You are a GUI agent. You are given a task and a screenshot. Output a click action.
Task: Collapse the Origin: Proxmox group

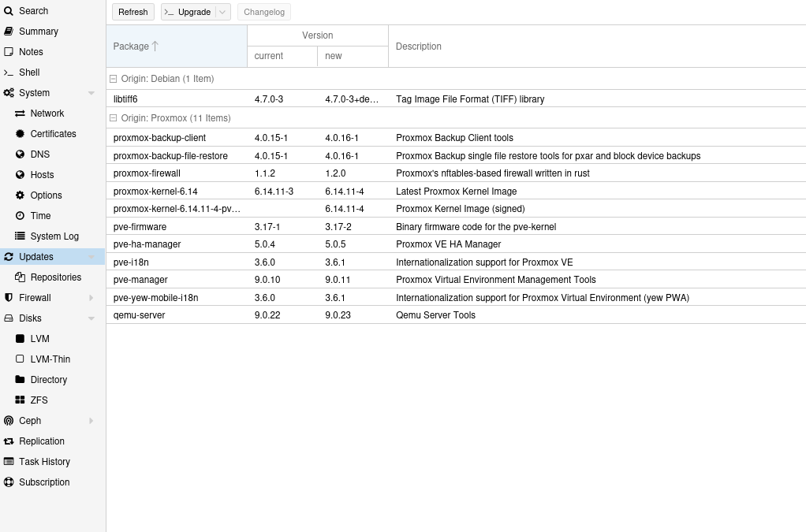[x=114, y=118]
